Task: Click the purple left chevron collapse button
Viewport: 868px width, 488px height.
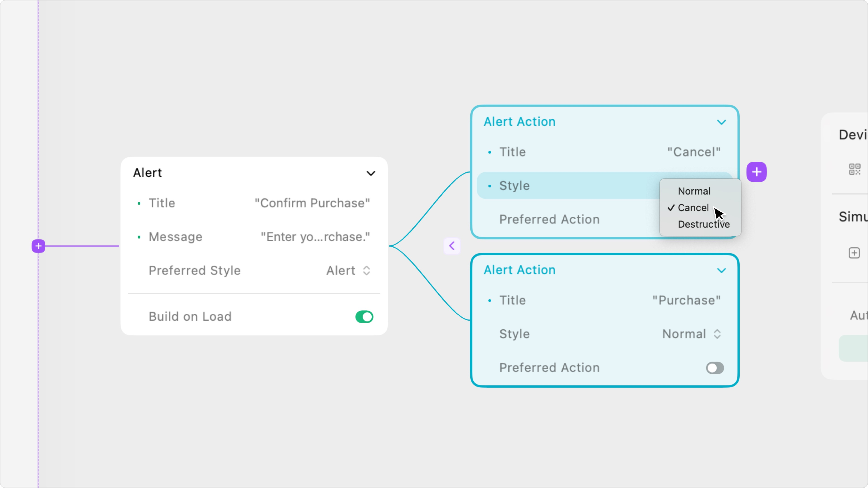Action: [x=452, y=246]
